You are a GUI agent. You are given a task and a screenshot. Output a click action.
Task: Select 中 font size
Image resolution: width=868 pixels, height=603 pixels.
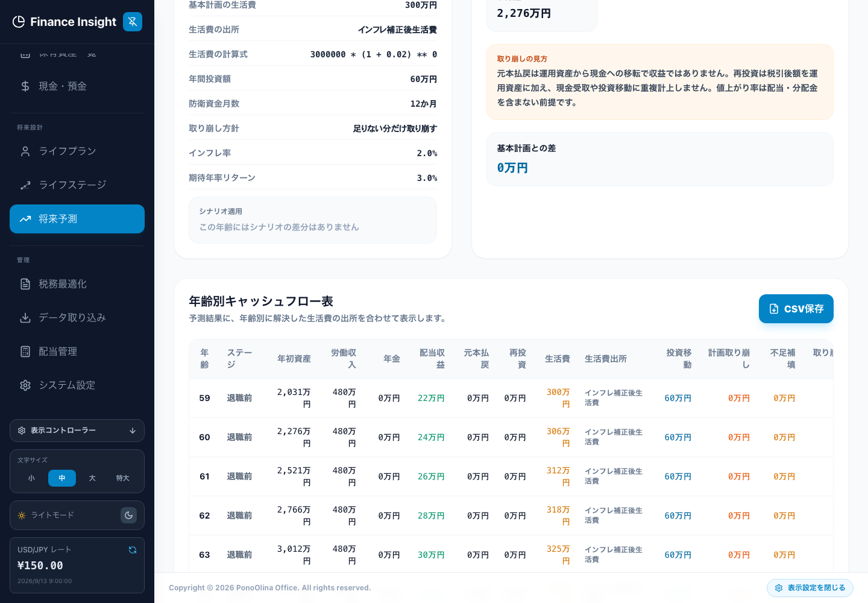tap(62, 478)
